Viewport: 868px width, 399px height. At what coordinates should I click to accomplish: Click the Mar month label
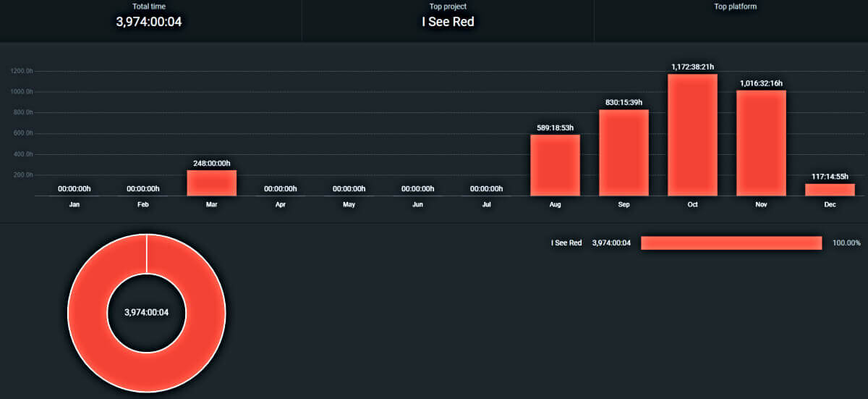[x=212, y=205]
